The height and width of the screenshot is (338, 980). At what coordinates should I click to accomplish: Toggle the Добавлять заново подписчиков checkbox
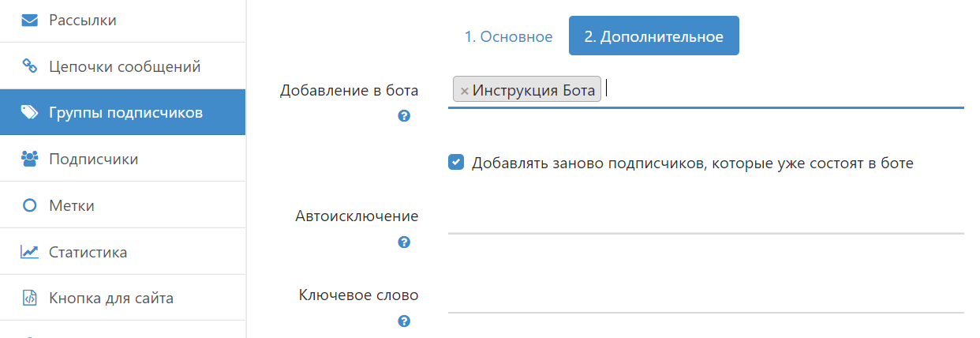[455, 163]
